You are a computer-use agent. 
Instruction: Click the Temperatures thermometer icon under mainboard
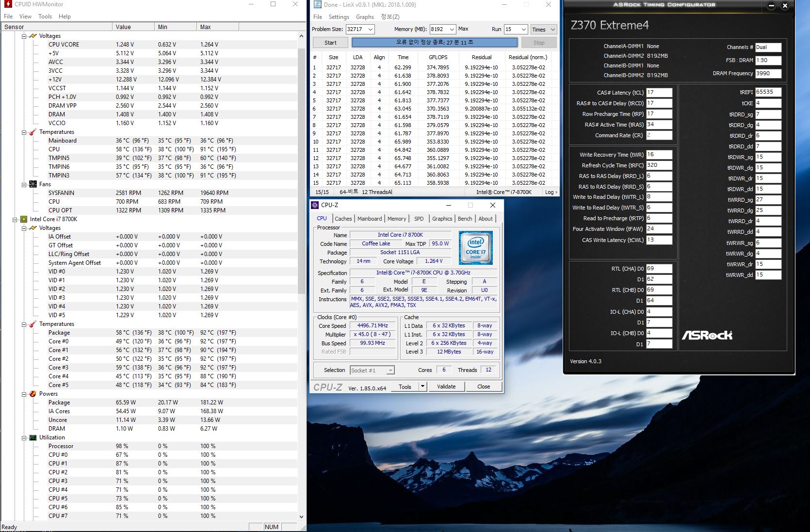pos(33,132)
